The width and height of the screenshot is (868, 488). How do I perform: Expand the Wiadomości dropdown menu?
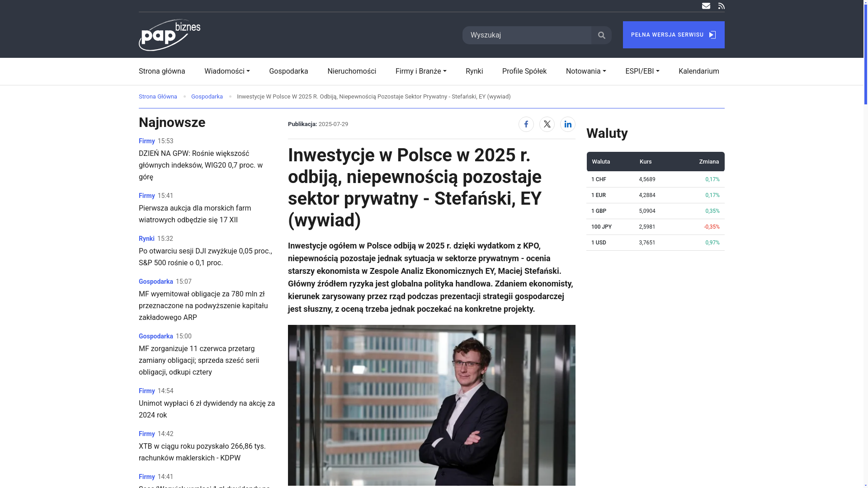point(227,71)
